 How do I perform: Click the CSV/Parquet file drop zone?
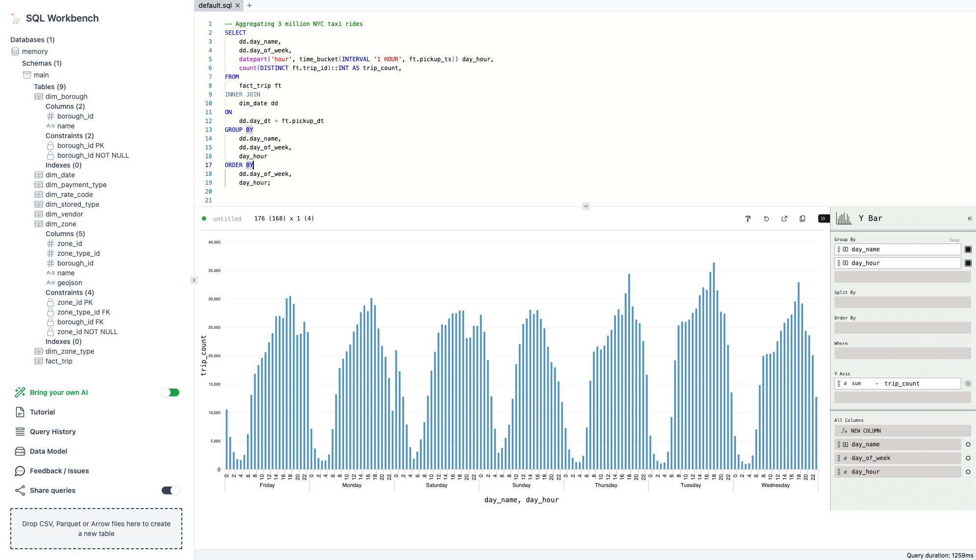coord(97,529)
